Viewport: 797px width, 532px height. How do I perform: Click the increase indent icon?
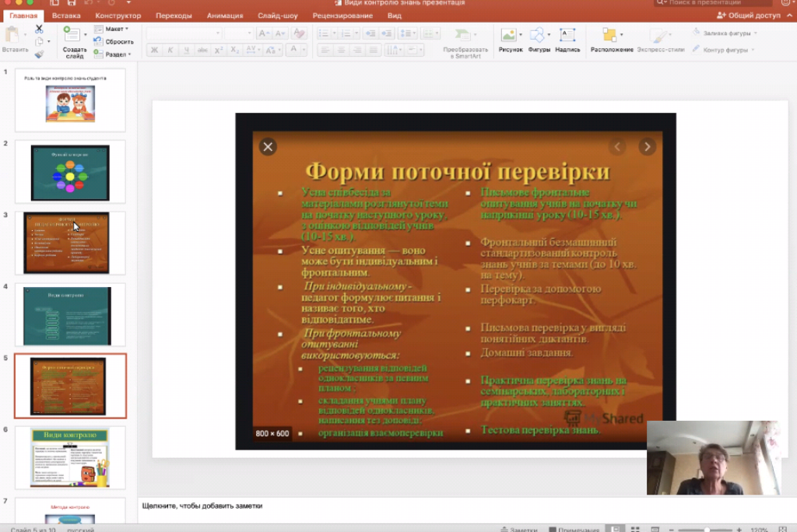[x=387, y=33]
